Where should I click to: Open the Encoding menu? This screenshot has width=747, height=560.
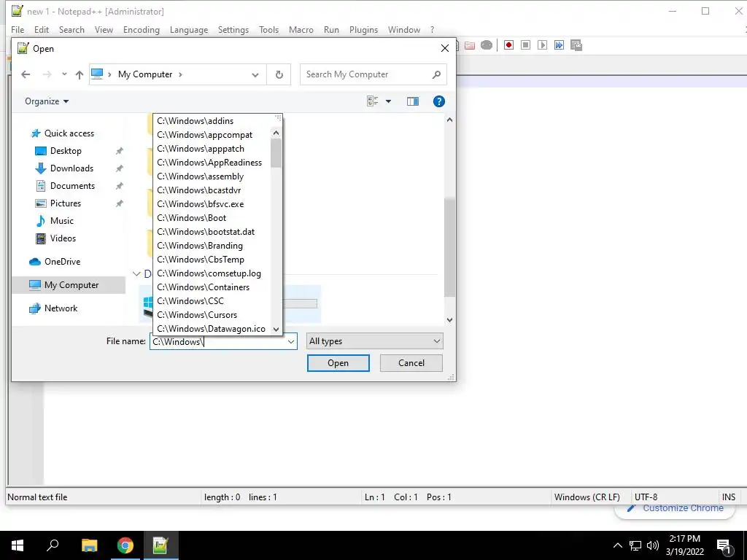point(141,29)
